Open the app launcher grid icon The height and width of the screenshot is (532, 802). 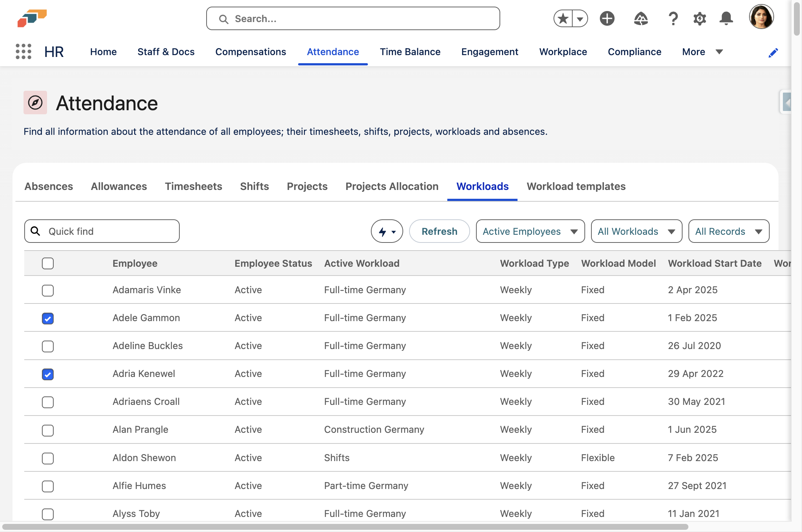coord(24,51)
